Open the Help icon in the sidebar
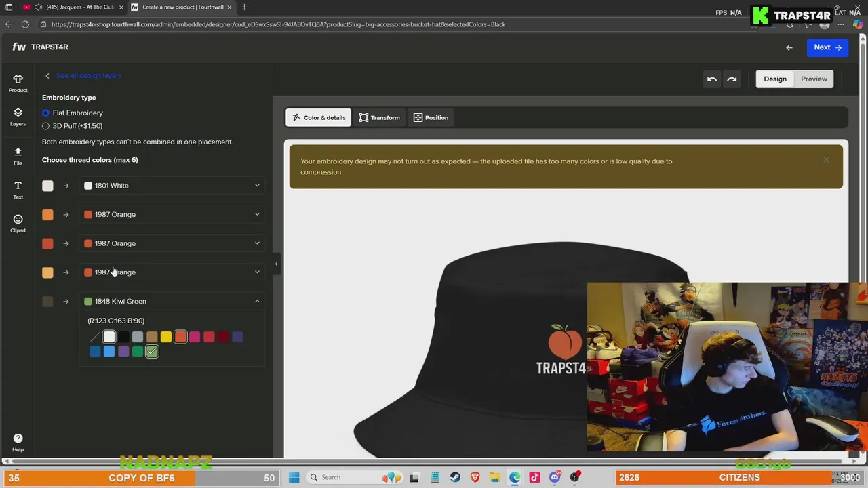The image size is (868, 488). 18,443
